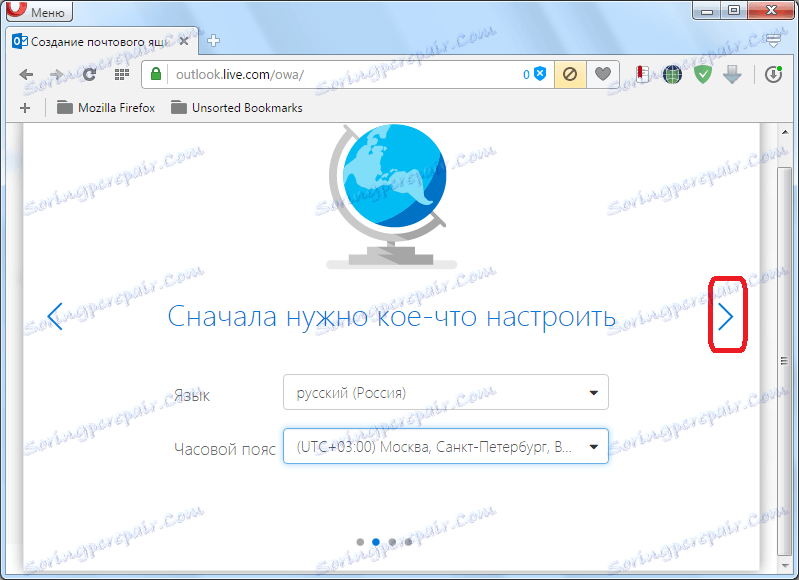Click the scrollbar down arrow
The image size is (799, 580).
coord(785,565)
